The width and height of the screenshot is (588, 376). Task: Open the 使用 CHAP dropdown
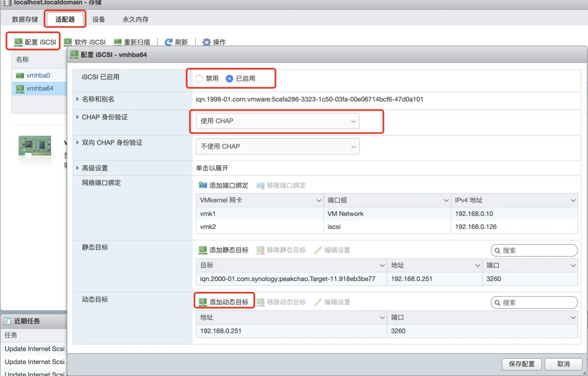click(x=277, y=121)
